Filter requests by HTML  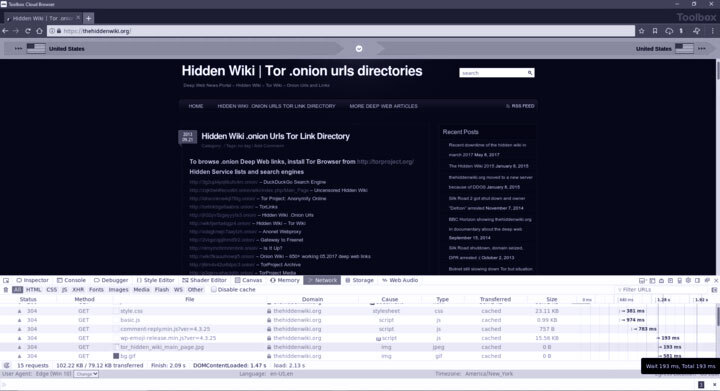[34, 290]
